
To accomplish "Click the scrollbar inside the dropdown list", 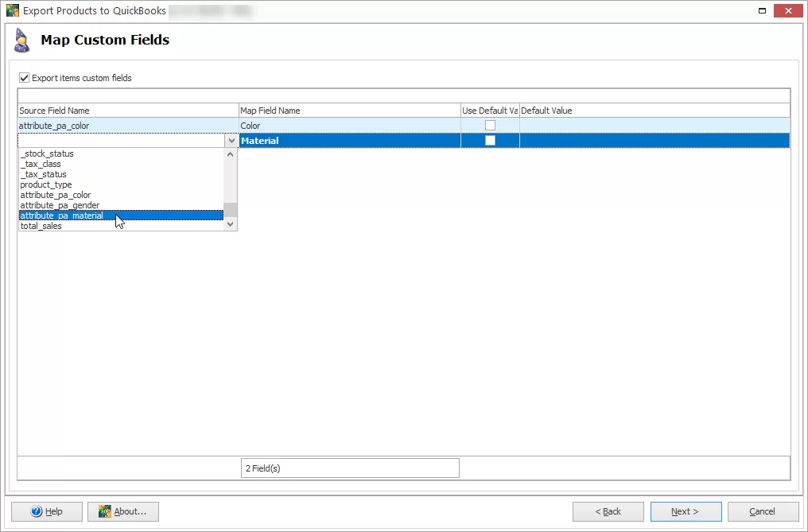I will click(x=230, y=208).
